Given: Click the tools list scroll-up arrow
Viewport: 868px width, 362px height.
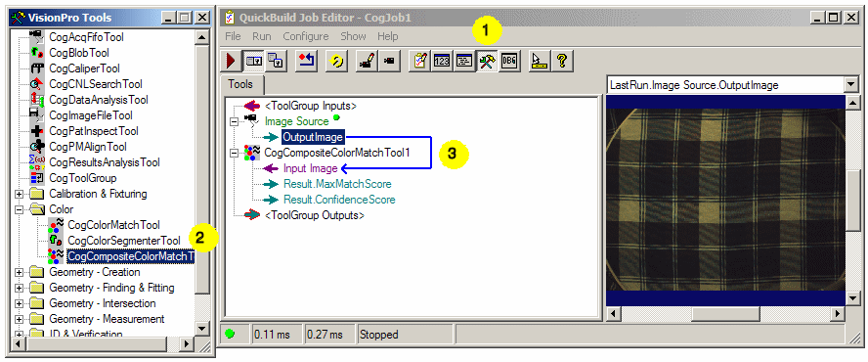Looking at the screenshot, I should [202, 38].
